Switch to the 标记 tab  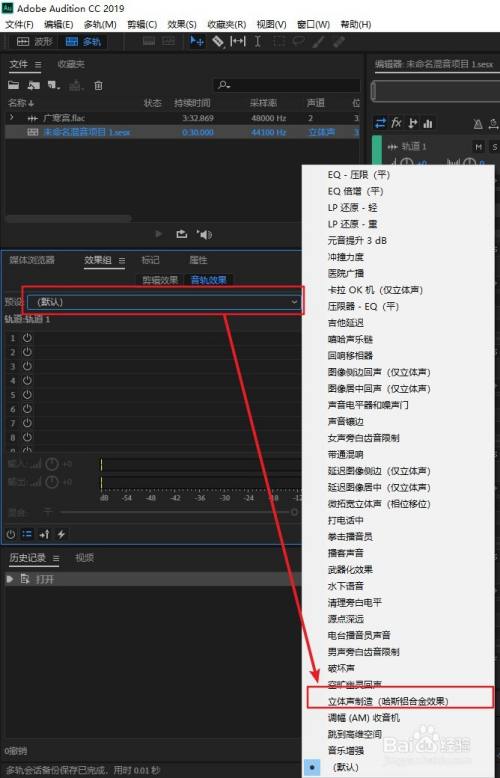150,260
